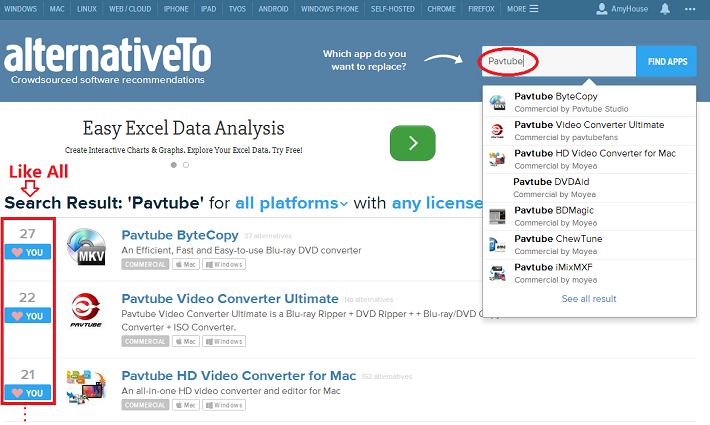The width and height of the screenshot is (710, 425).
Task: Open Easy Excel Data Analysis ad headline
Action: [x=183, y=129]
